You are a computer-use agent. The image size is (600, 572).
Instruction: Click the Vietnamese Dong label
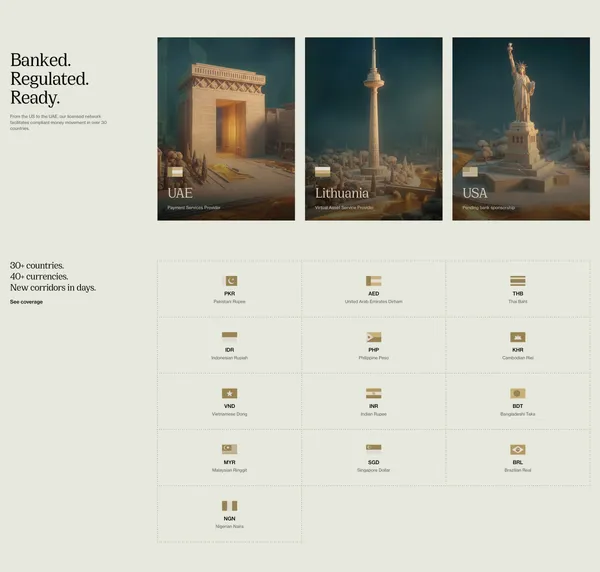point(230,414)
